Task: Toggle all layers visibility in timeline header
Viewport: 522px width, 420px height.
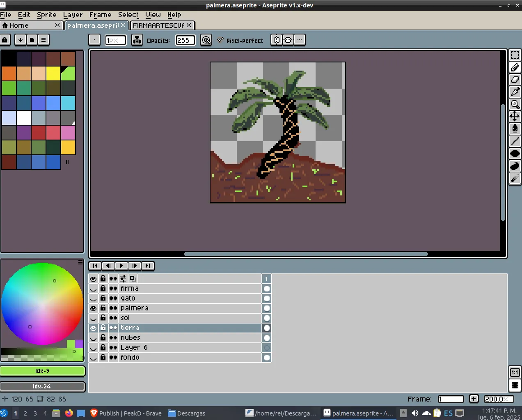Action: tap(94, 279)
